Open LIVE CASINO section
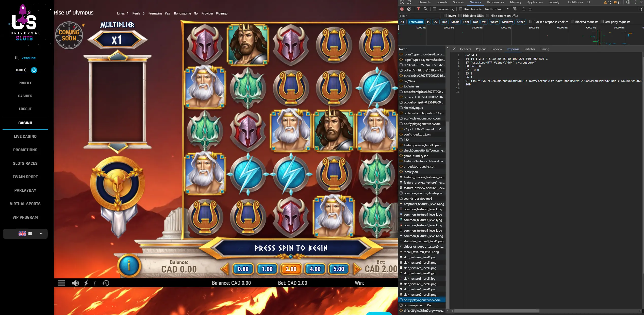Screen dimensions: 644x315 [x=25, y=137]
